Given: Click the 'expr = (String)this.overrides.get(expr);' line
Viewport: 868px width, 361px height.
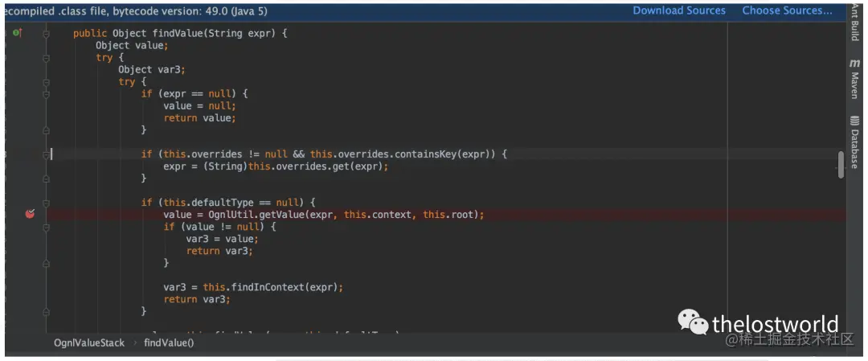Looking at the screenshot, I should 276,166.
